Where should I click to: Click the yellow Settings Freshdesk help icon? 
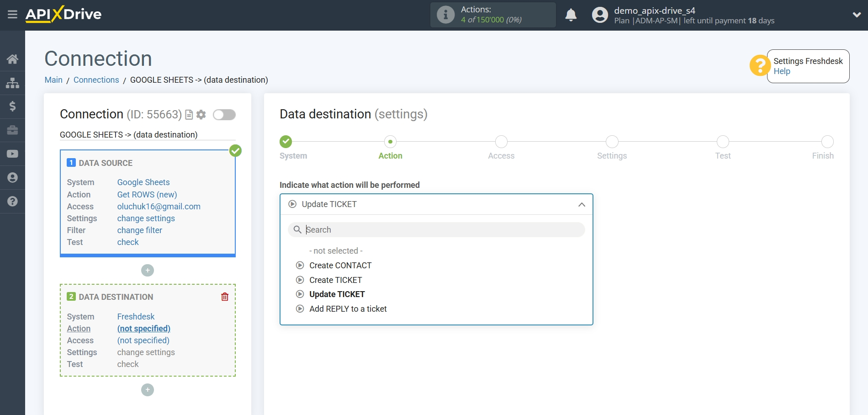click(x=760, y=66)
